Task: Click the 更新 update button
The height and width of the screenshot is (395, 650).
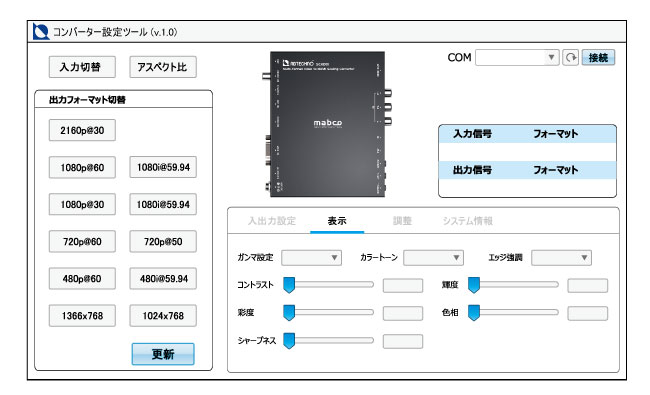Action: (x=163, y=354)
